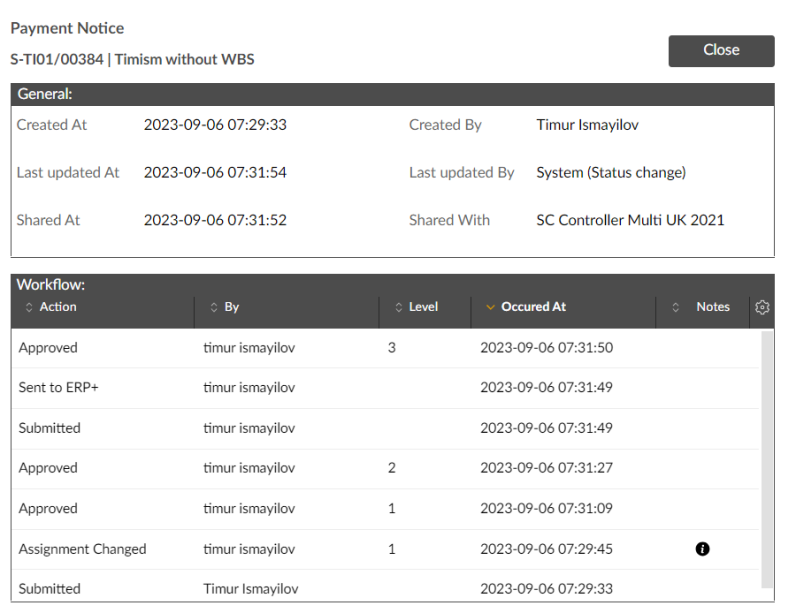Select the By column header label
Screen dimensions: 796x613
pos(231,307)
